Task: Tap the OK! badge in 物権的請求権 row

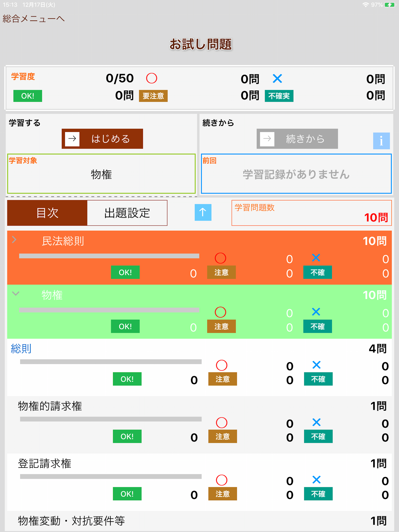Action: pos(127,436)
